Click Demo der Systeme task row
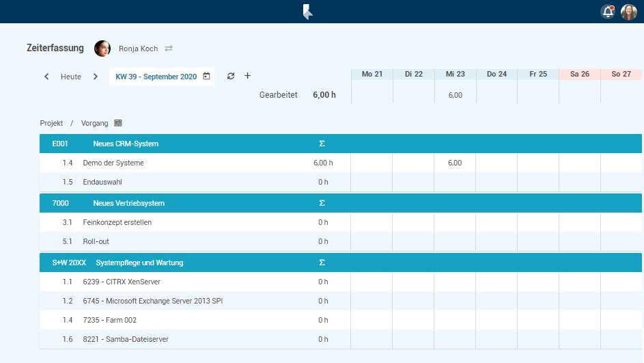This screenshot has height=363, width=644. (x=341, y=163)
